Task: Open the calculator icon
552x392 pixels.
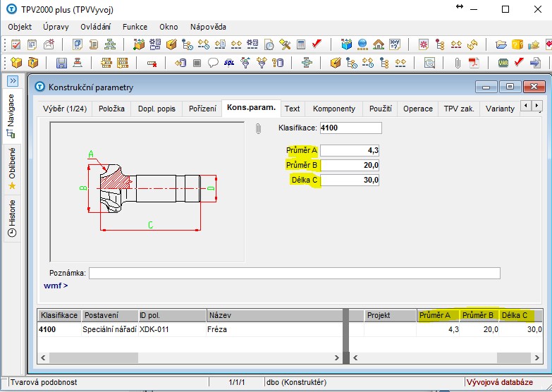Action: coord(301,44)
